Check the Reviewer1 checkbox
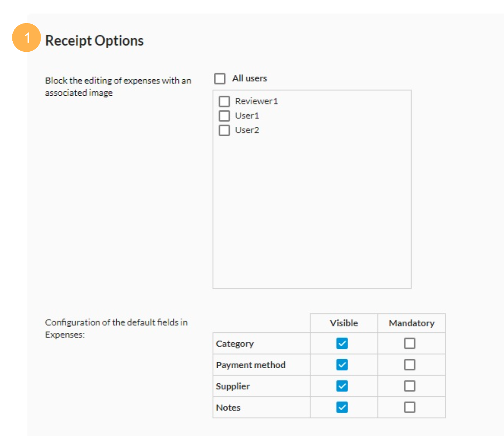 coord(225,101)
